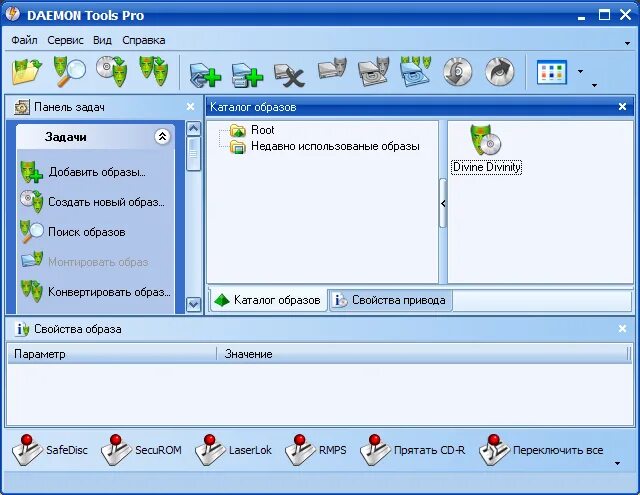Open emulation toolbar options arrow

[617, 464]
